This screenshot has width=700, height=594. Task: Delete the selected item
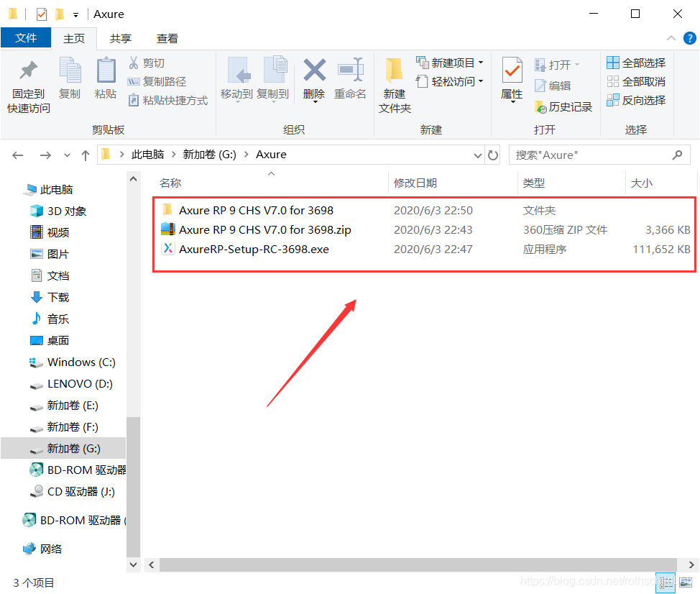click(x=314, y=80)
